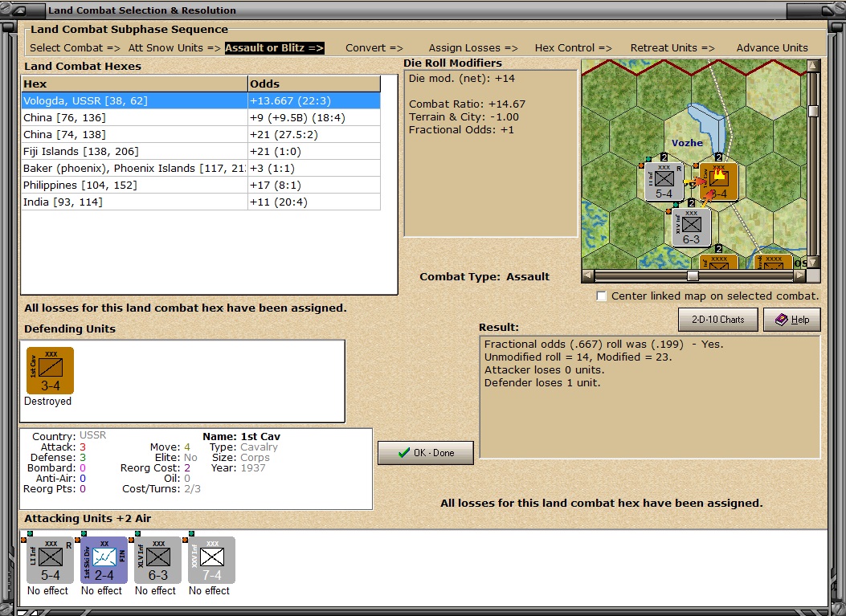Click the +17 (8:1) odds cell
The image size is (846, 616).
[x=314, y=185]
